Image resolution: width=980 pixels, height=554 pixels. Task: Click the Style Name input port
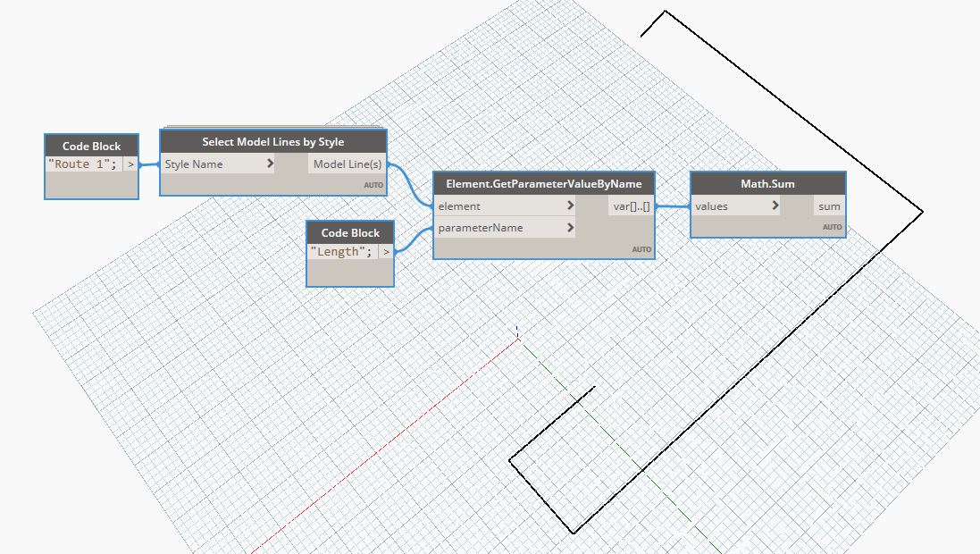218,164
